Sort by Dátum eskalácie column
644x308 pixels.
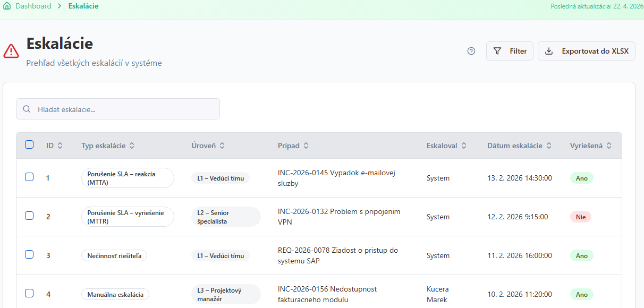pos(548,146)
